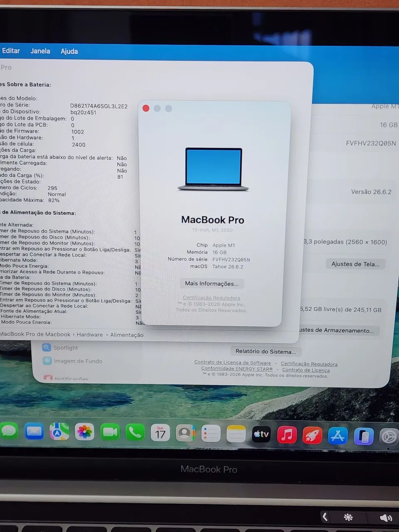Click the Apple M1 chip value in About window
The image size is (399, 532).
(x=224, y=245)
